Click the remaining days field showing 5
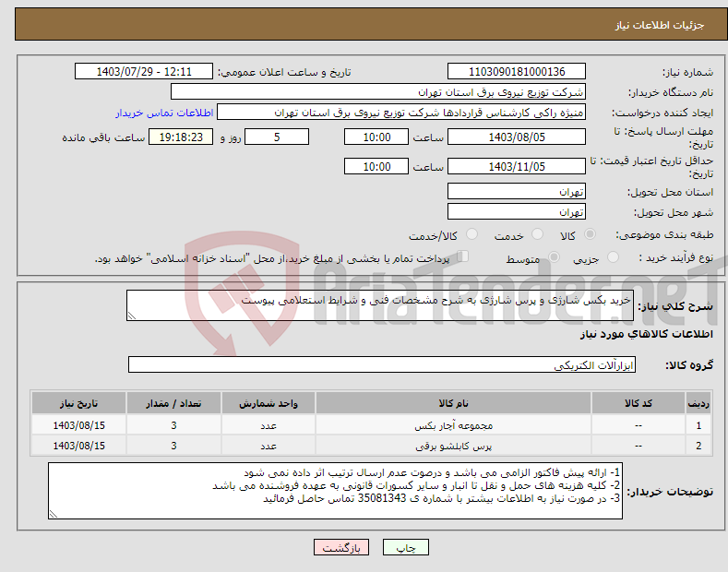 click(277, 137)
